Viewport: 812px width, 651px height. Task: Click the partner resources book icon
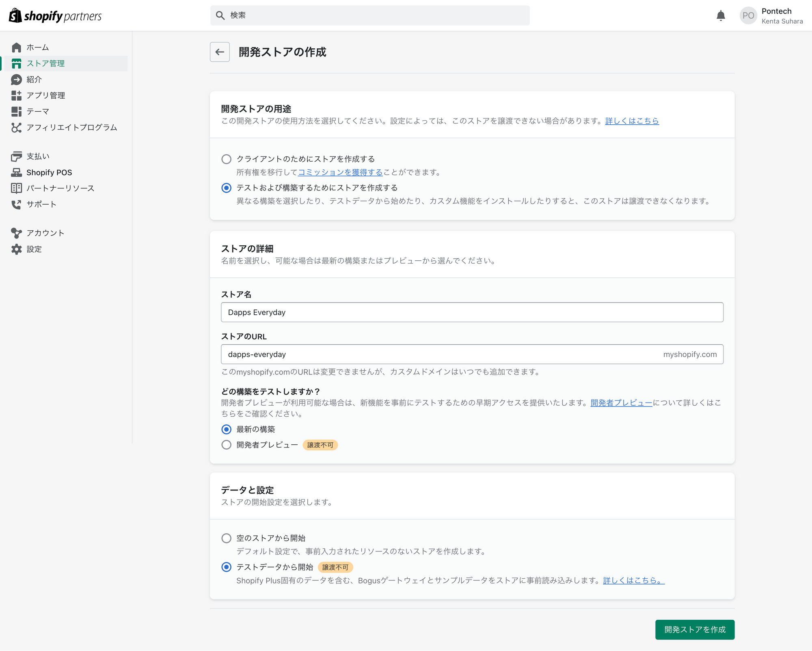pos(16,188)
